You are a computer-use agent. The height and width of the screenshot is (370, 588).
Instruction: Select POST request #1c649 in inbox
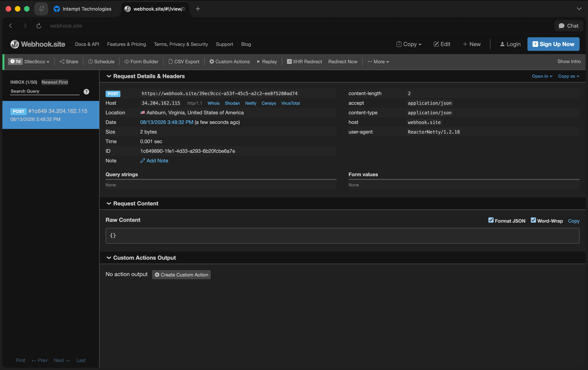[51, 115]
